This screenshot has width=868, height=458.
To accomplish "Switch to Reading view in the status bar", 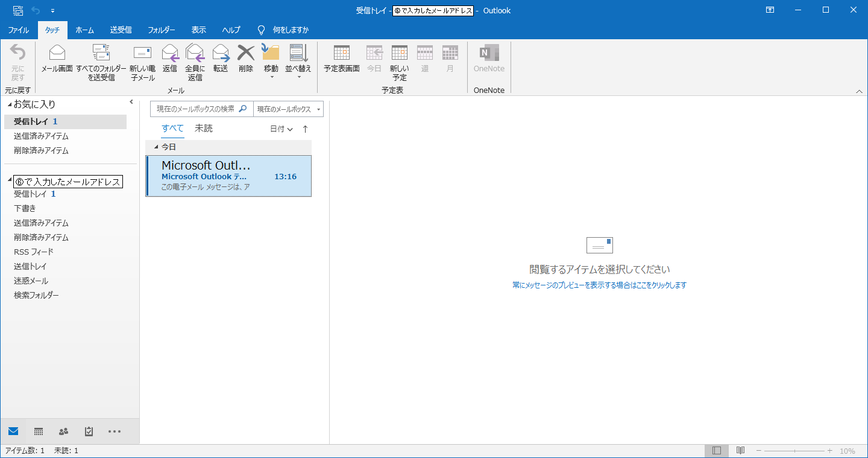I will point(740,451).
